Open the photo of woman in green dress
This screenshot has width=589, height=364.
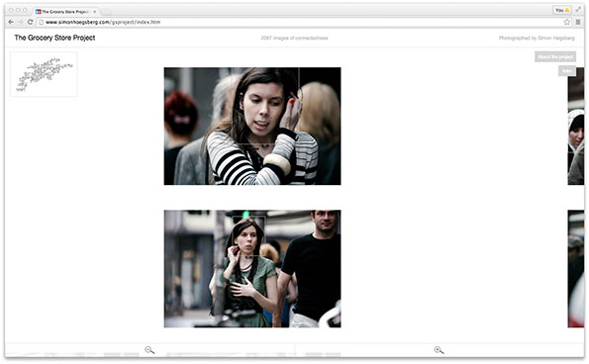252,269
